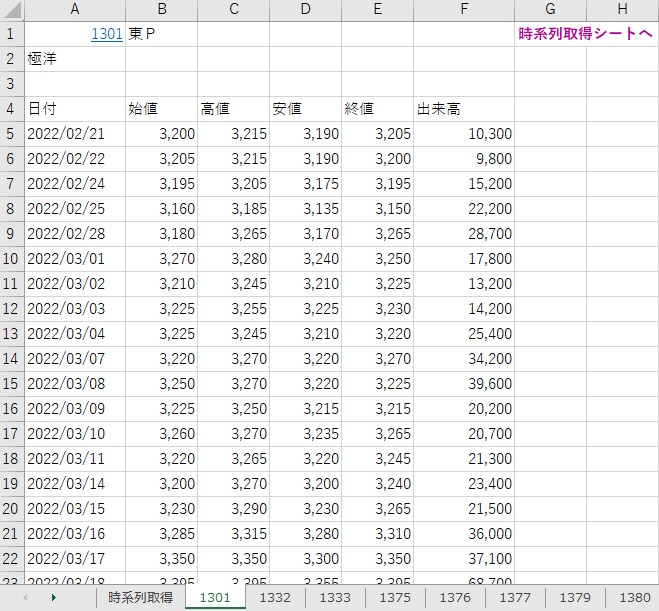The width and height of the screenshot is (659, 611).
Task: Select the 1379 sheet tab
Action: [x=575, y=597]
